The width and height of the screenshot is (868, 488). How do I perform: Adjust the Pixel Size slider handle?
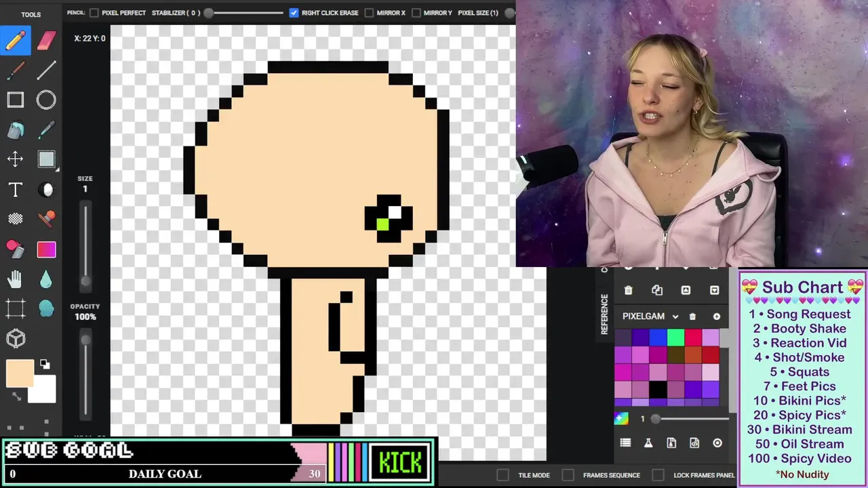click(x=509, y=13)
